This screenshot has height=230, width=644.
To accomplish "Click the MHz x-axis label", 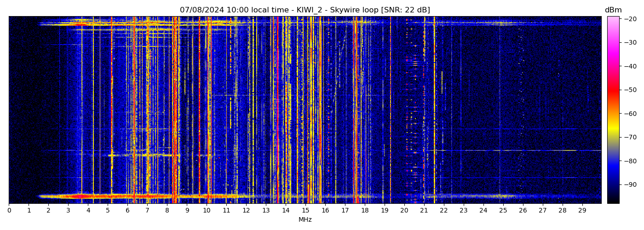I will 305,220.
